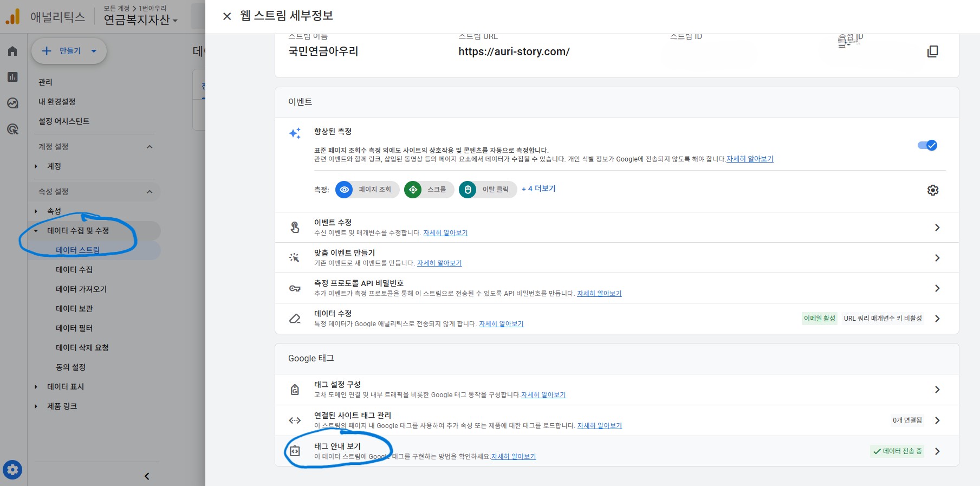Open the Advertising target icon in left rail

12,129
